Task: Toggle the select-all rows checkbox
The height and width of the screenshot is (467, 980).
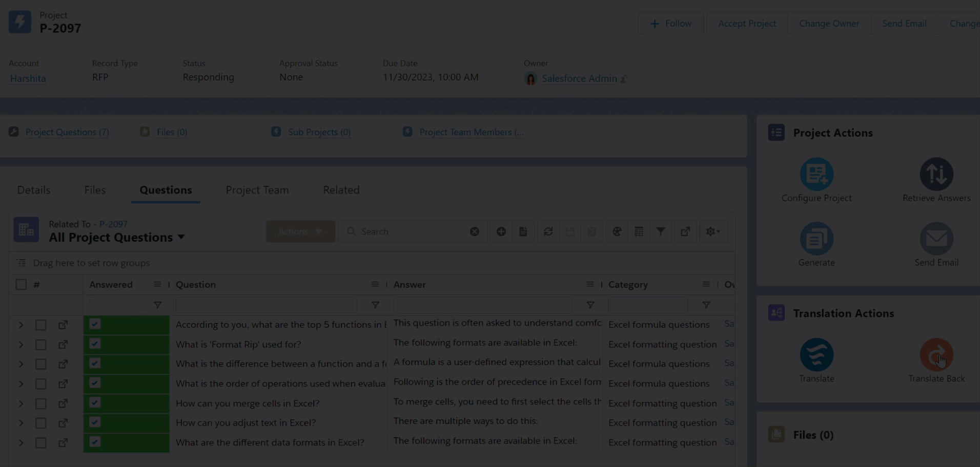Action: coord(21,284)
